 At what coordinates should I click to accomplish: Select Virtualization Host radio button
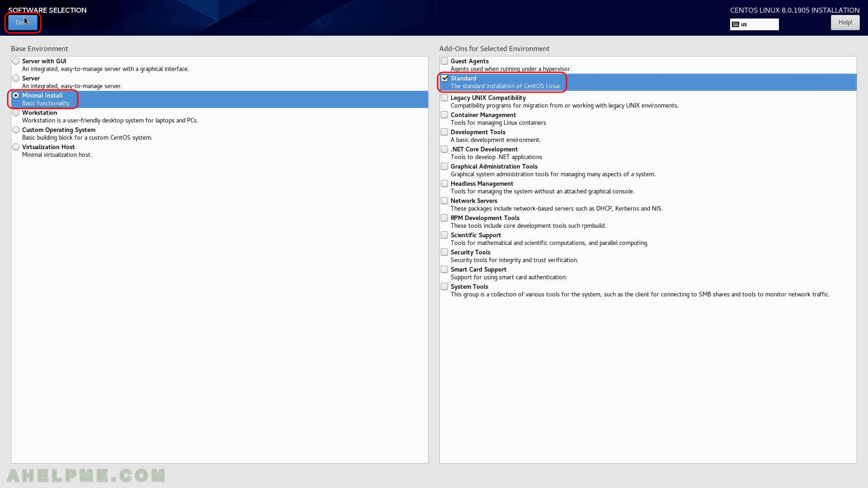pyautogui.click(x=16, y=147)
